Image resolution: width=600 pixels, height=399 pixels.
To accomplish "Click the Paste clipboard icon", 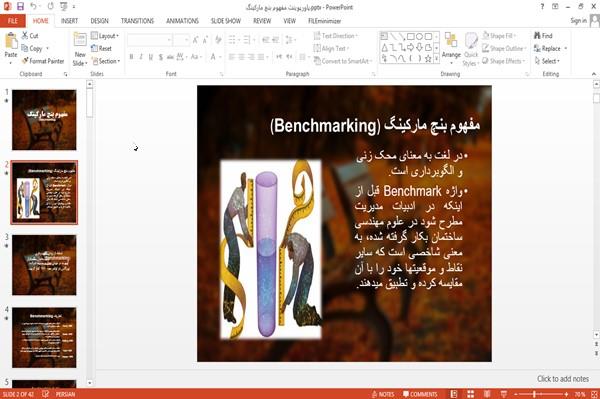I will click(11, 41).
